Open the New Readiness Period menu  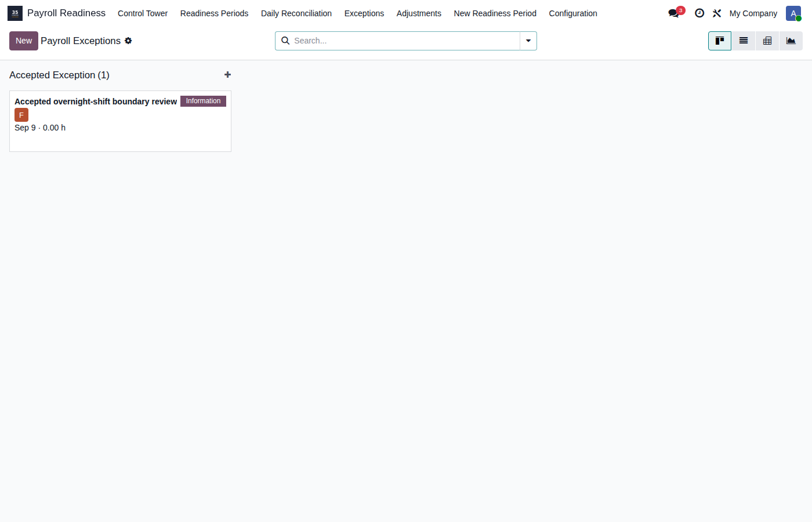pyautogui.click(x=495, y=13)
